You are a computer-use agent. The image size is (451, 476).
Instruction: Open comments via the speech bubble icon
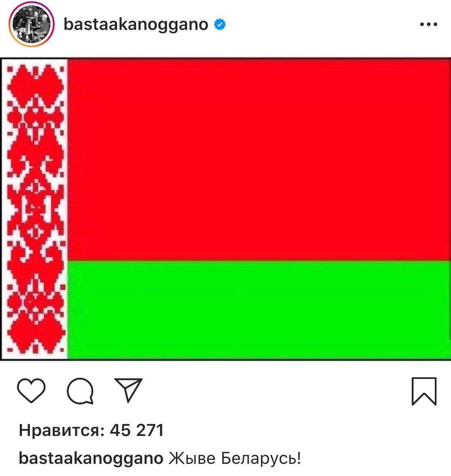pos(80,391)
